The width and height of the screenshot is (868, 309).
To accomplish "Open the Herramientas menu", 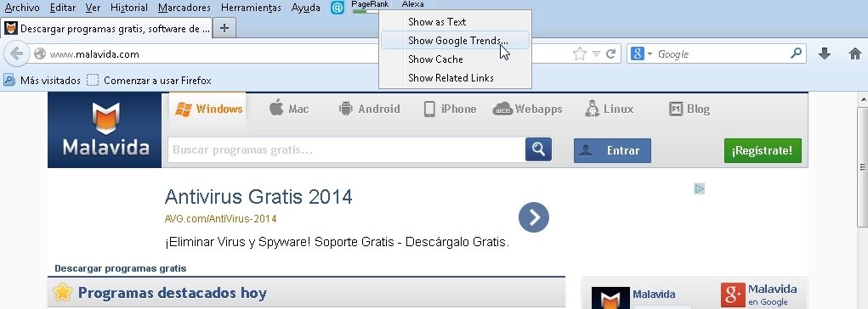I will pyautogui.click(x=251, y=8).
